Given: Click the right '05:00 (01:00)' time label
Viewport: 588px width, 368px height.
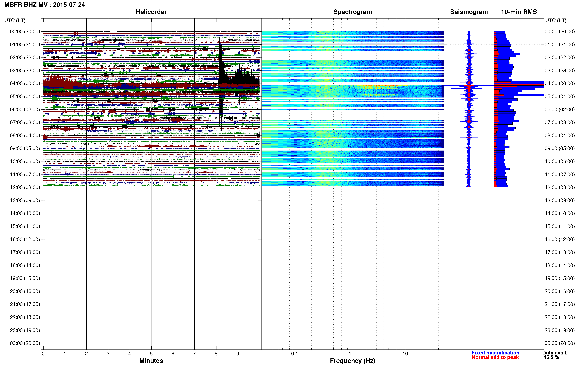Looking at the screenshot, I should click(x=560, y=96).
